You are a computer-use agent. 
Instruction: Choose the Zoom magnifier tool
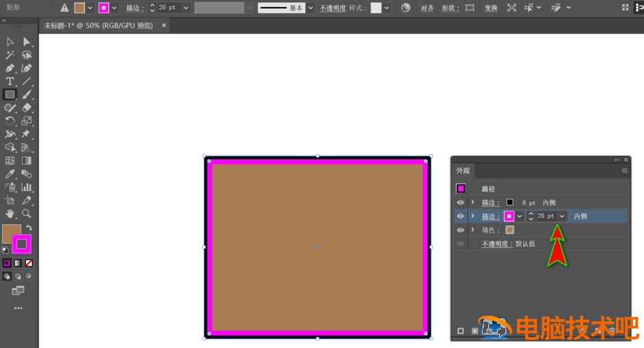(27, 213)
